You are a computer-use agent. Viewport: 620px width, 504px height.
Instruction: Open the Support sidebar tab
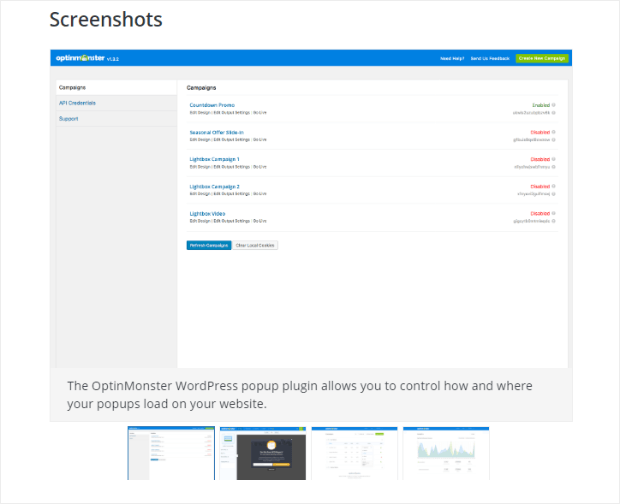pos(116,119)
